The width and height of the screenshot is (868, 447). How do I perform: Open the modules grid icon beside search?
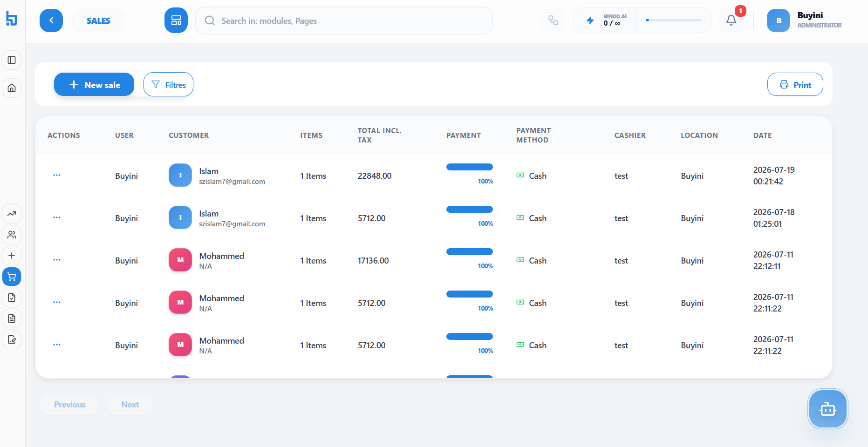pyautogui.click(x=176, y=20)
